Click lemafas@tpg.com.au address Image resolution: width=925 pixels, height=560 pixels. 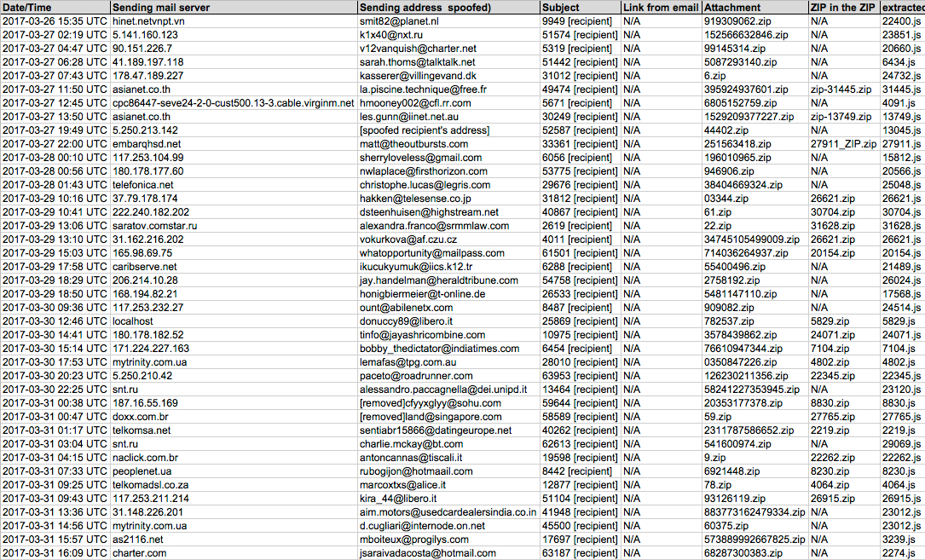(448, 361)
